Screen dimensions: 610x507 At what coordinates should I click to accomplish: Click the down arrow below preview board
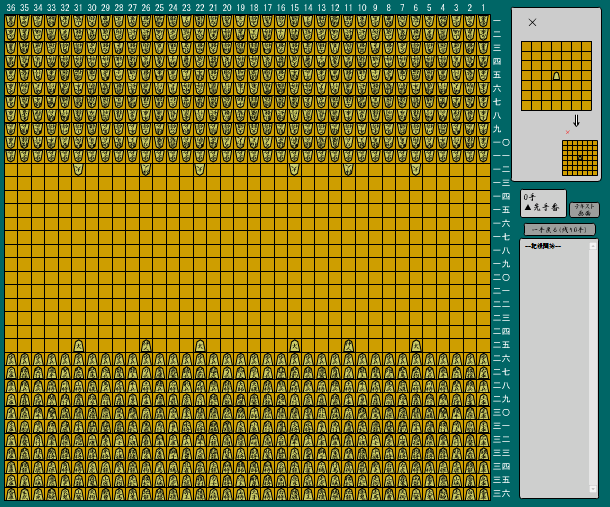tap(576, 121)
